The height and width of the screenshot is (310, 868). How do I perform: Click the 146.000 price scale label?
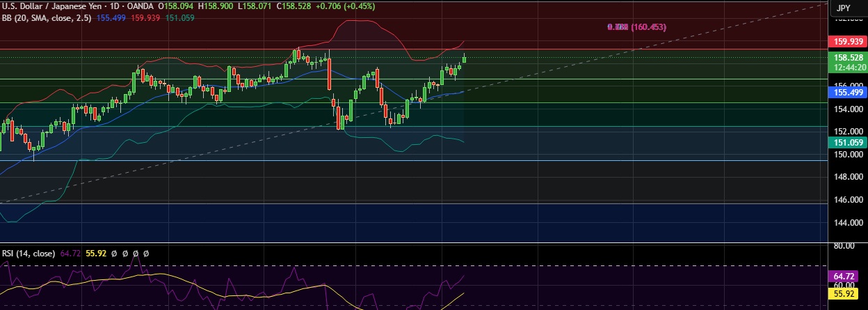click(x=848, y=200)
